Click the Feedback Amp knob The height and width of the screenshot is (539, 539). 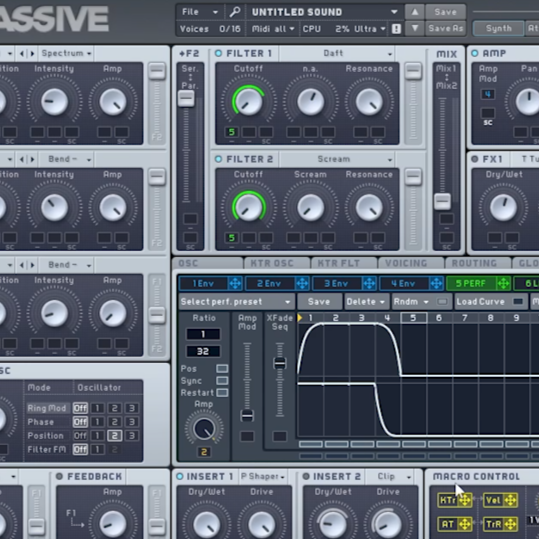coord(112,524)
